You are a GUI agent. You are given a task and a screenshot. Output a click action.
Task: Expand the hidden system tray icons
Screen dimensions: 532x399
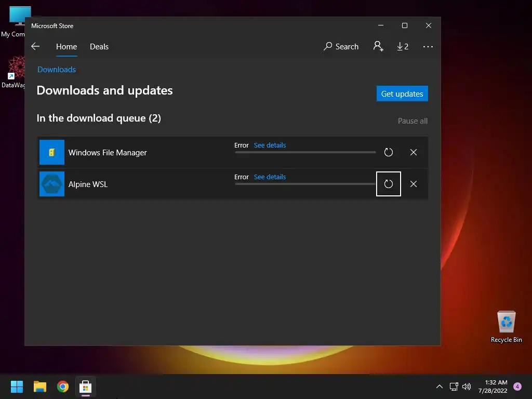click(440, 387)
